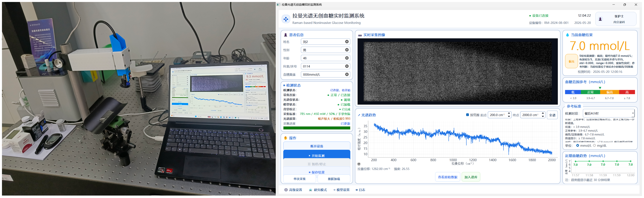Clear the 科室/床号 field with its X icon

coord(347,66)
